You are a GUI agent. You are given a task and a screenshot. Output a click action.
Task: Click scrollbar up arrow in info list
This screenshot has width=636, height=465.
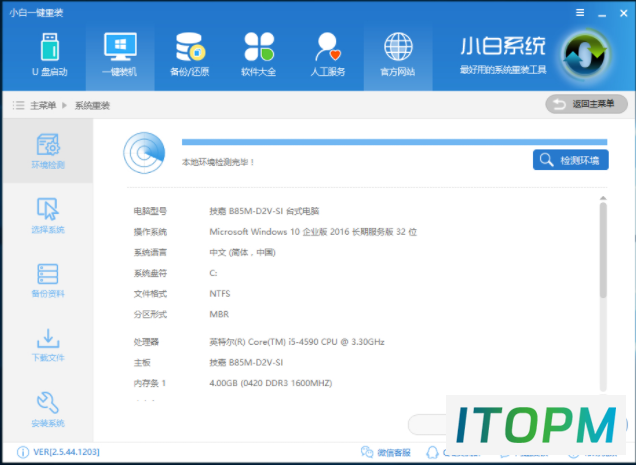point(603,198)
